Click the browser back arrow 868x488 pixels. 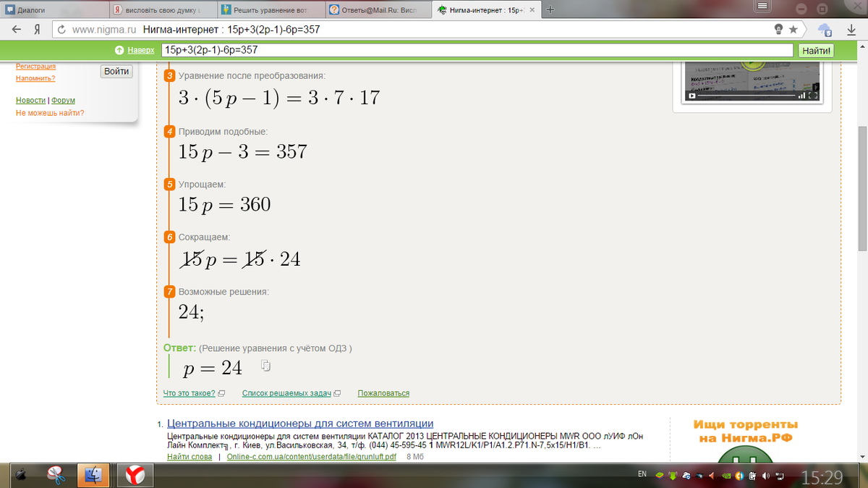pyautogui.click(x=16, y=30)
